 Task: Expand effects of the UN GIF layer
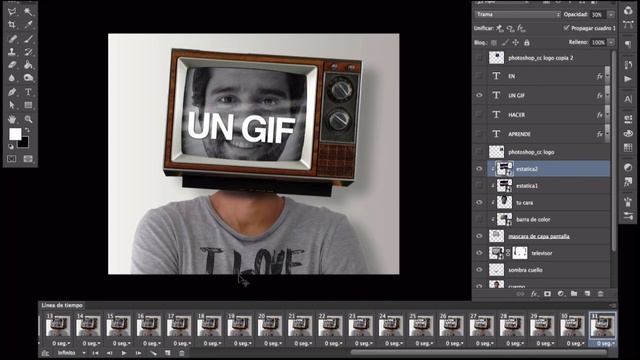click(x=607, y=95)
